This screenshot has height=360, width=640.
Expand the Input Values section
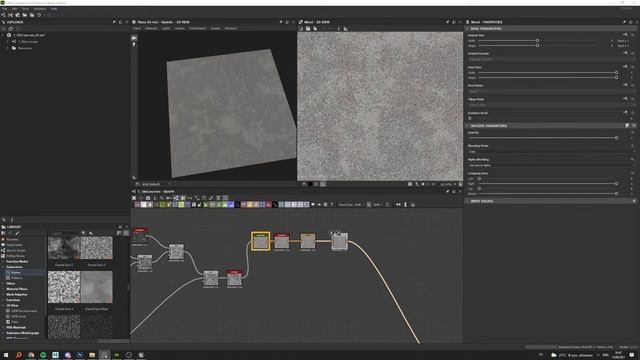coord(468,201)
